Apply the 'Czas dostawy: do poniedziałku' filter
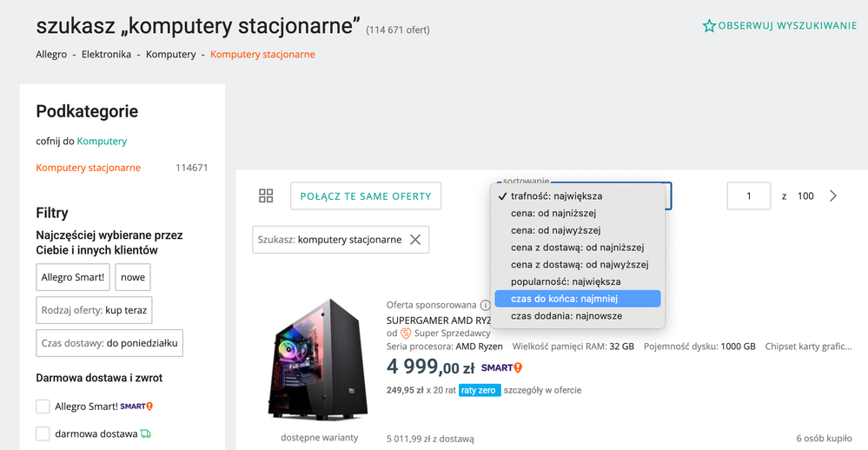Viewport: 868px width, 450px height. (x=109, y=343)
